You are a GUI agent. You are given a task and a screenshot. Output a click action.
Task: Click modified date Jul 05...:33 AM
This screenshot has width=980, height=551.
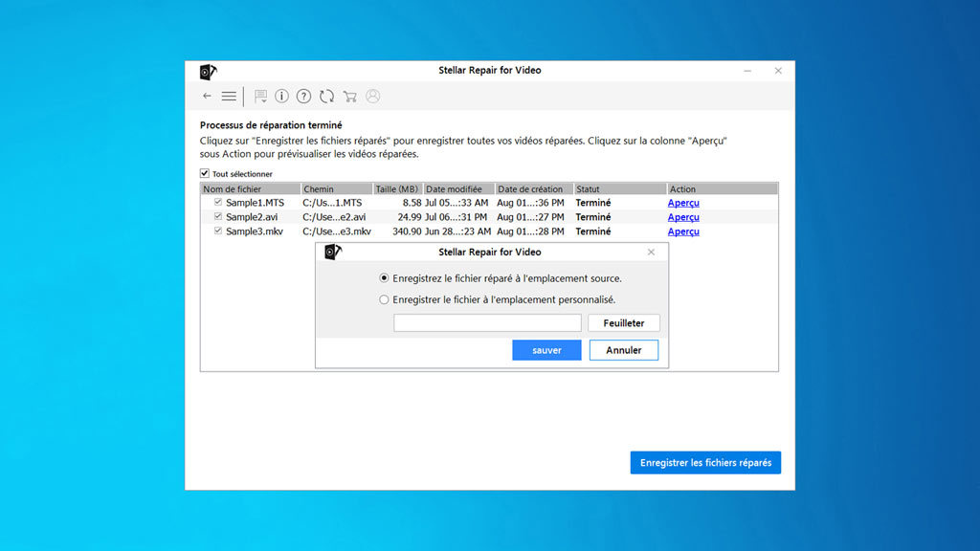[457, 203]
